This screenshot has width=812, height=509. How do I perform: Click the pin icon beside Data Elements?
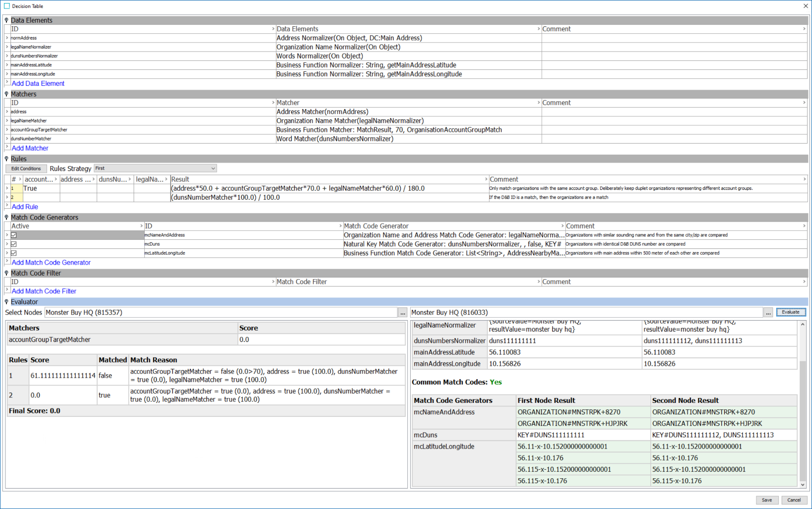[x=6, y=20]
